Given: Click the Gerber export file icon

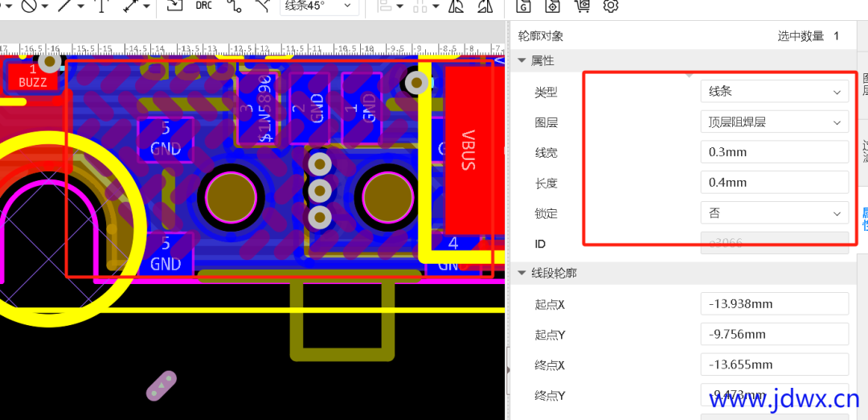Looking at the screenshot, I should coord(525,6).
